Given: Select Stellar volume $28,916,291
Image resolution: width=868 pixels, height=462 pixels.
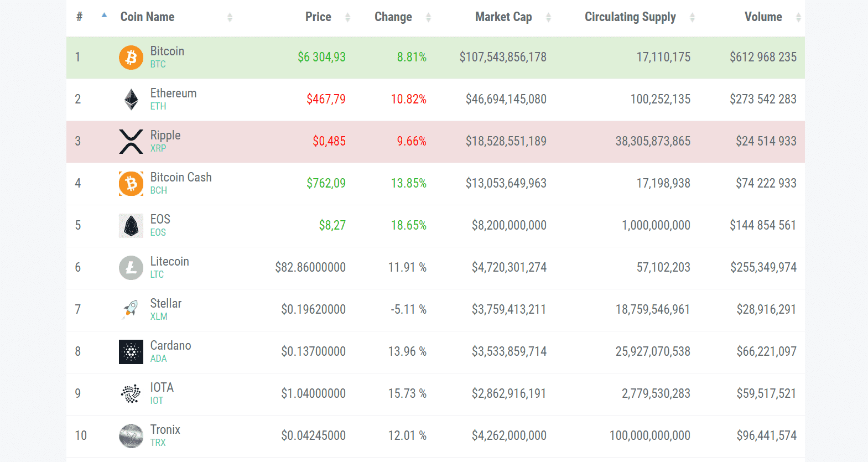Looking at the screenshot, I should pos(767,309).
